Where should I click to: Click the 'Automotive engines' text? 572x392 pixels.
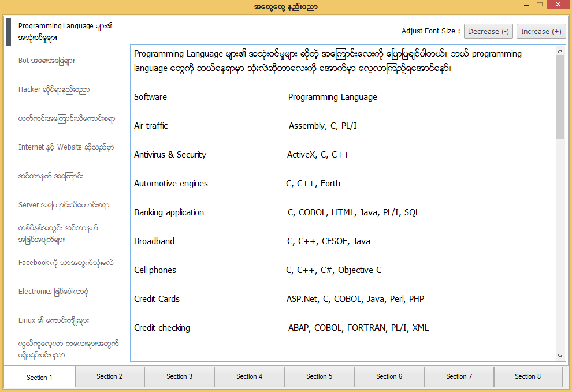coord(170,184)
